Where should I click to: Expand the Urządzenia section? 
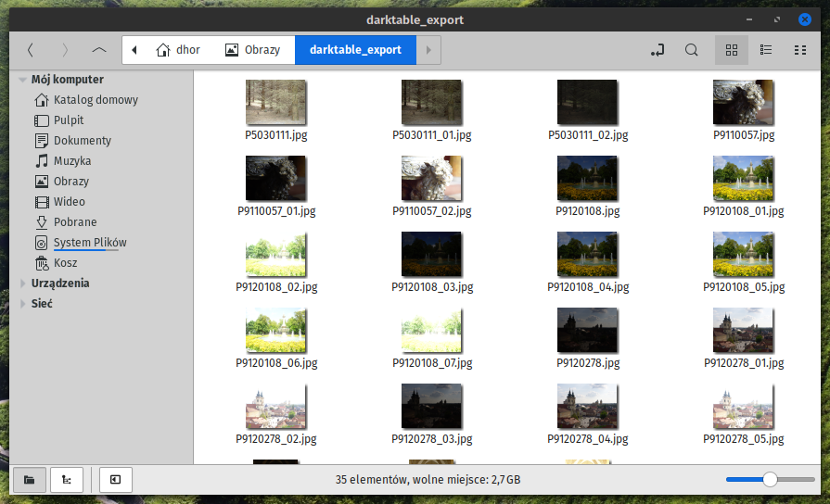(23, 283)
